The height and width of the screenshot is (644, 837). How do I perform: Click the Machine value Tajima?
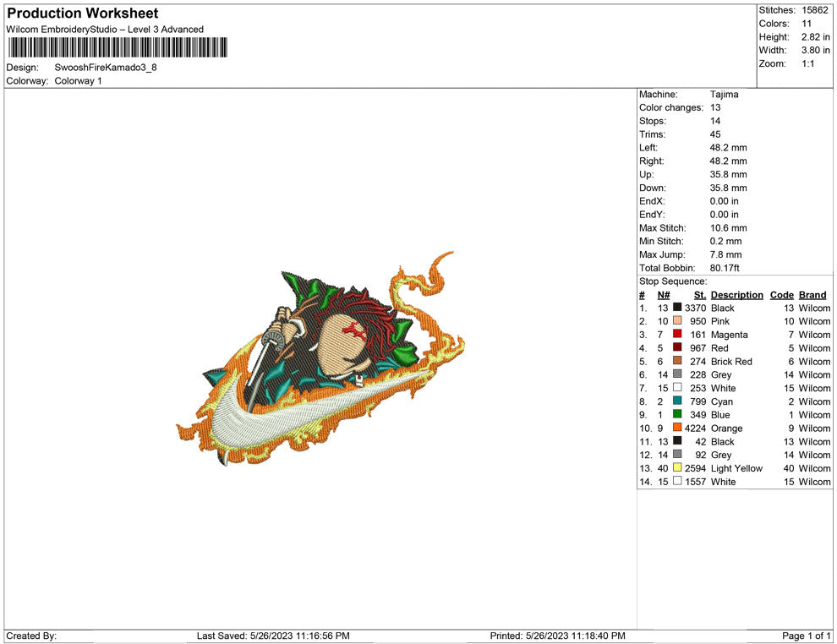point(725,94)
